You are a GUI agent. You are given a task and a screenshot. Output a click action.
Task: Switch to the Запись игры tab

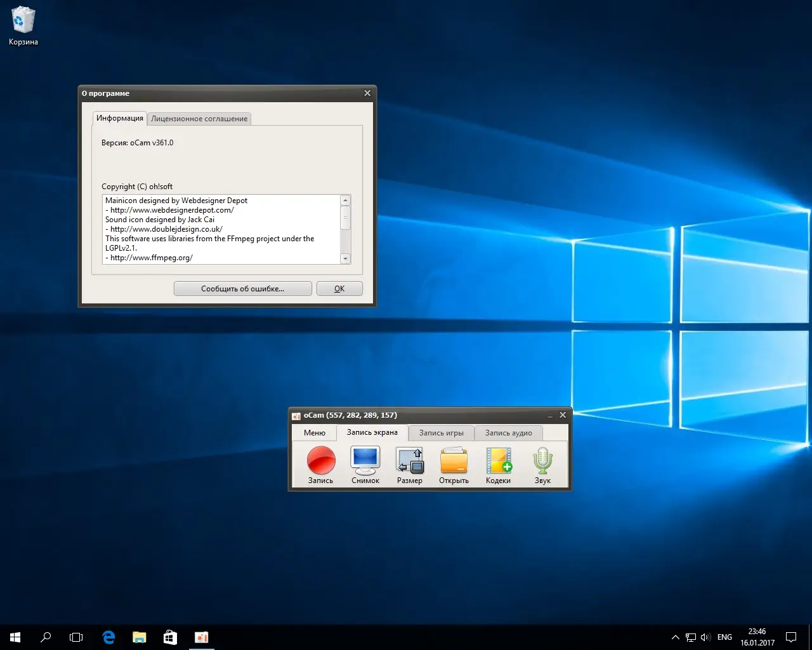(x=442, y=433)
